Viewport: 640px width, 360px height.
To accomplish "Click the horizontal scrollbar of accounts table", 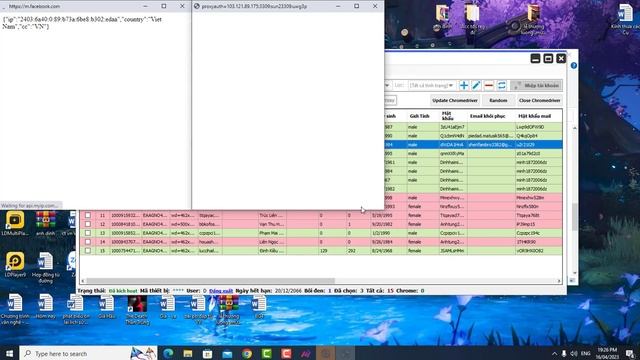I will point(211,281).
